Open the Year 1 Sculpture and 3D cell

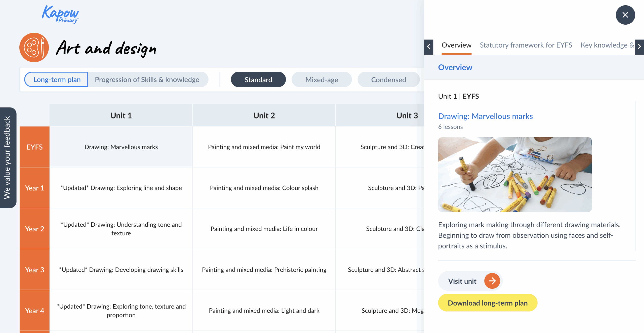(380, 188)
